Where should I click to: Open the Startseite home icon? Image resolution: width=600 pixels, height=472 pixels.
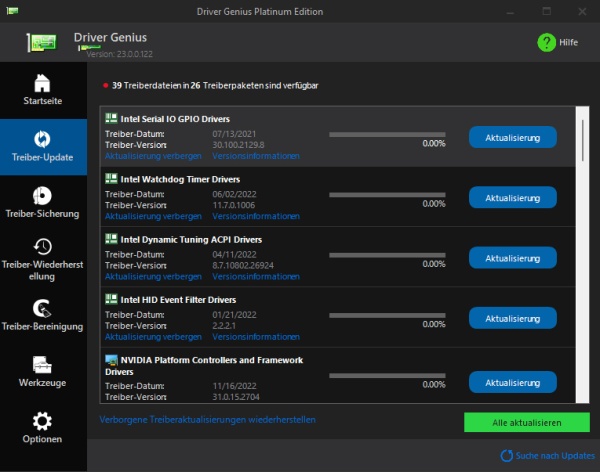point(42,83)
